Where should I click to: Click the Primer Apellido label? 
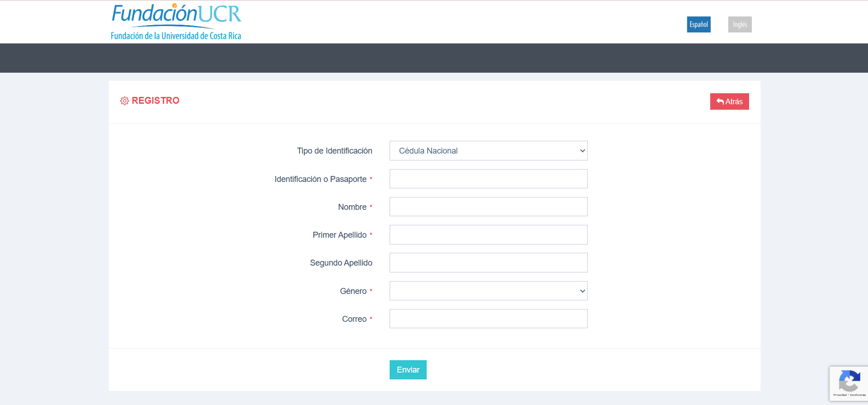point(340,235)
